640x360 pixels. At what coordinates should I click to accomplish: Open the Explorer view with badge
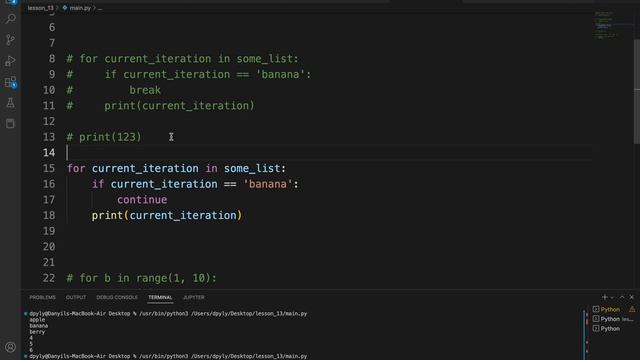tap(11, 2)
